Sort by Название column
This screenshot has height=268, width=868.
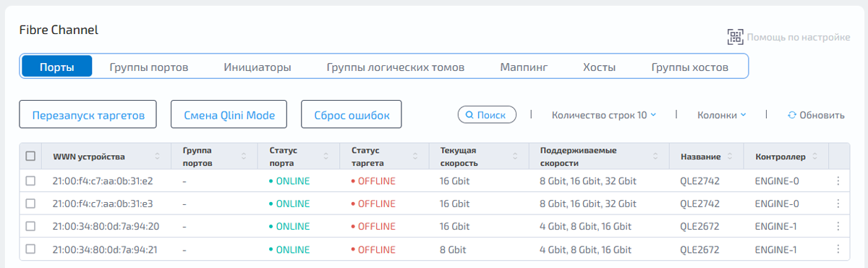tap(731, 156)
